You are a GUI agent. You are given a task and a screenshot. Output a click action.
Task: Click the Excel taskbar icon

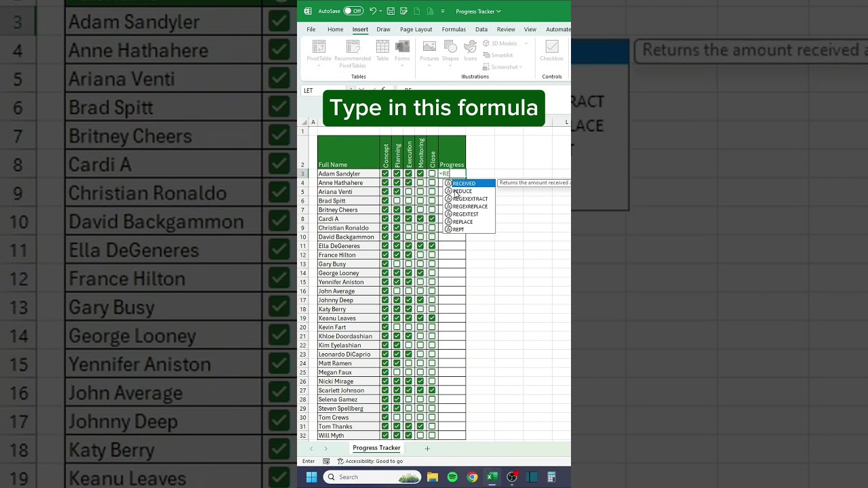(x=492, y=477)
